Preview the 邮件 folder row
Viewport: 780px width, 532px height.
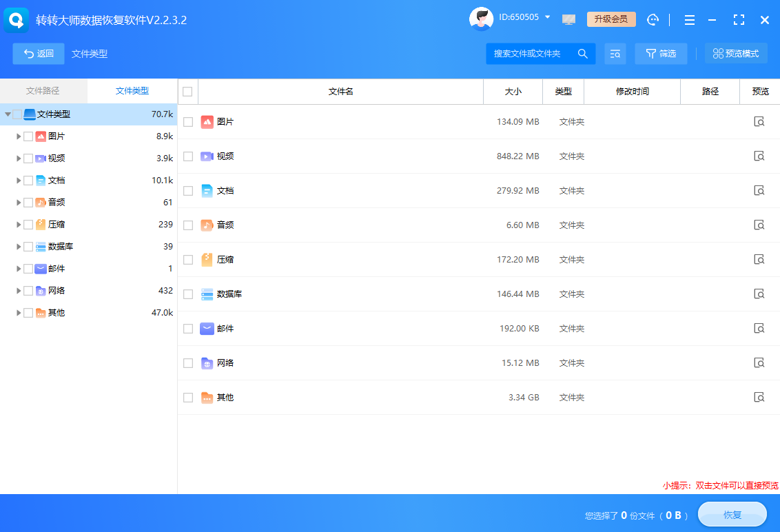pos(759,329)
